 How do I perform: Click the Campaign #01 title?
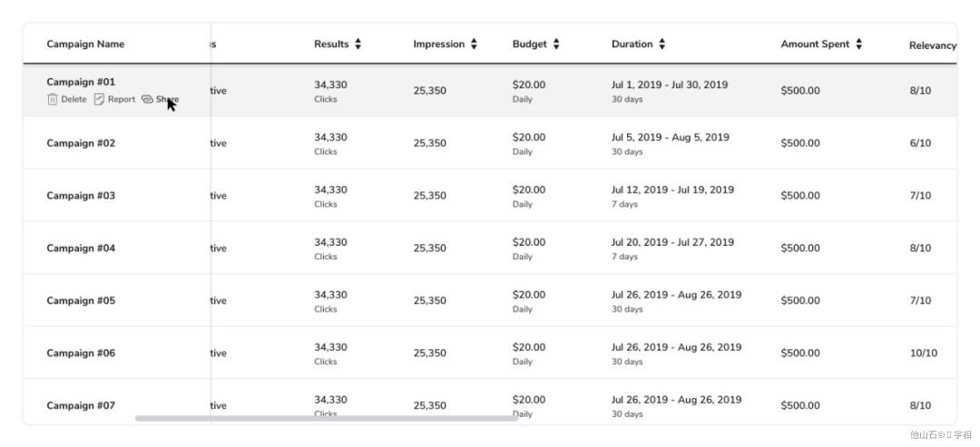point(82,82)
